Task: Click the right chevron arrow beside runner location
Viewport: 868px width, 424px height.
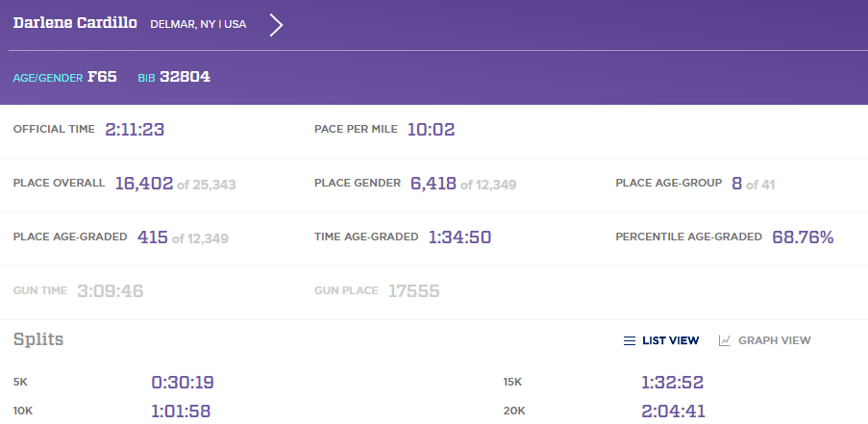Action: 276,25
